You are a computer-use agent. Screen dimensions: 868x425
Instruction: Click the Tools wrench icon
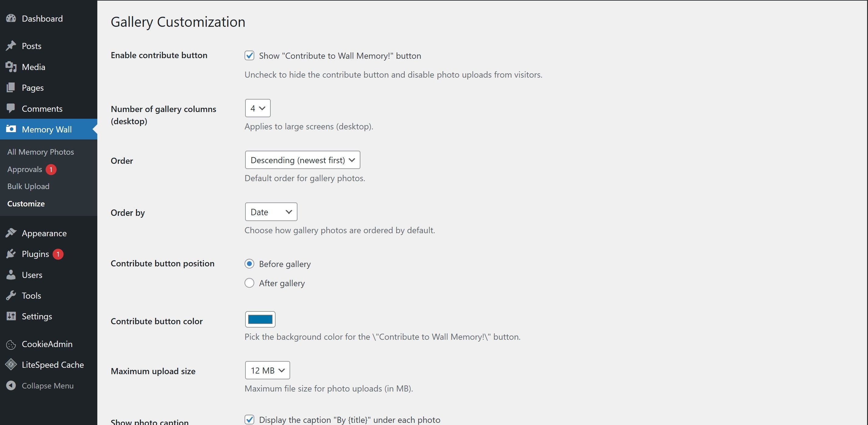pyautogui.click(x=11, y=296)
